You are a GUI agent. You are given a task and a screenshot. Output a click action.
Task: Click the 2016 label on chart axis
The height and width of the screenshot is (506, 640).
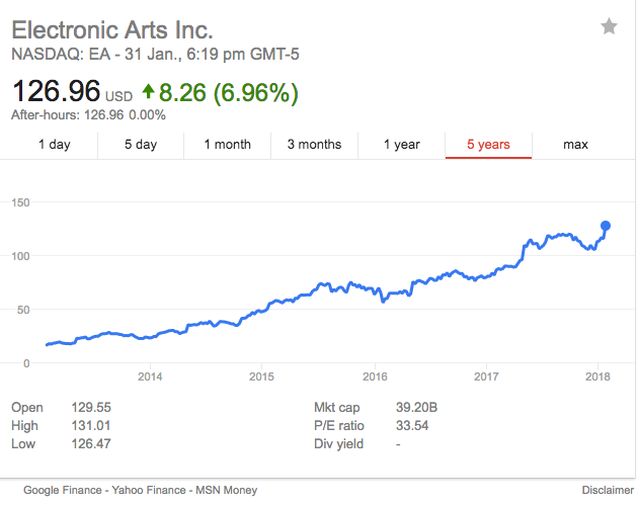coord(375,377)
